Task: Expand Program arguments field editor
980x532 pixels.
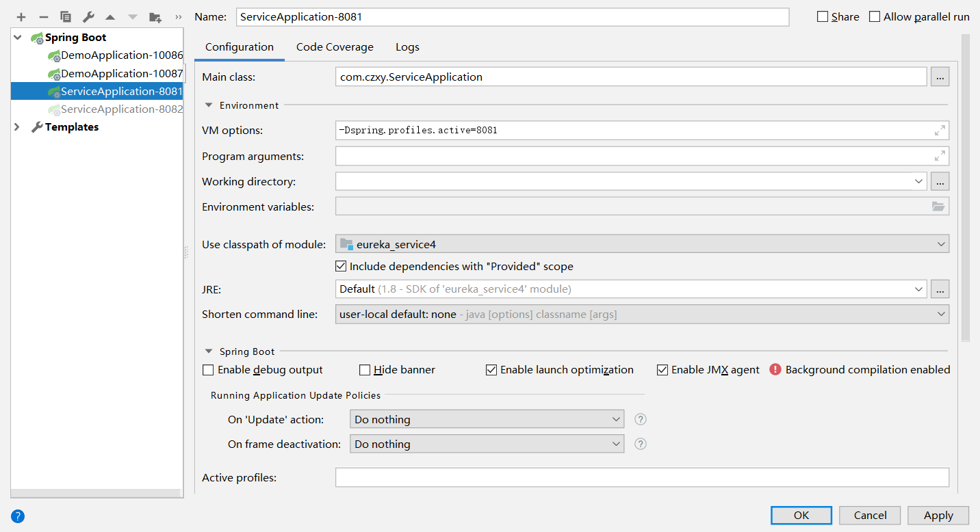Action: pyautogui.click(x=940, y=156)
